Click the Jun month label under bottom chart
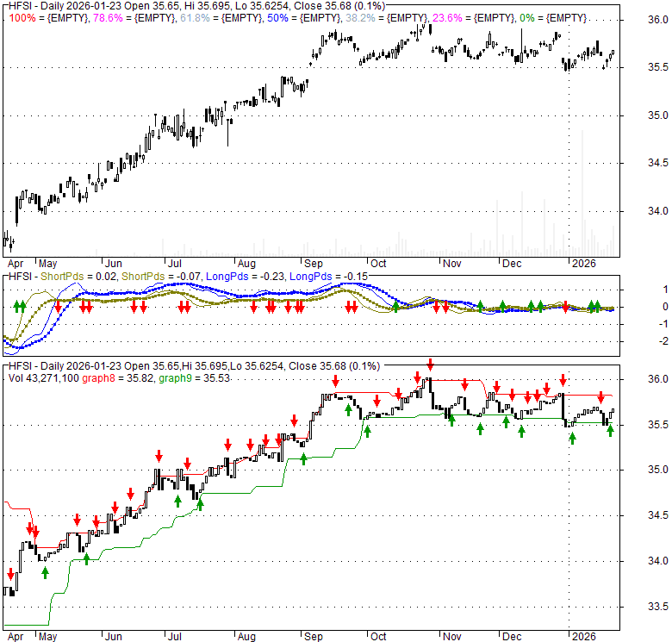The height and width of the screenshot is (642, 672). [x=113, y=637]
